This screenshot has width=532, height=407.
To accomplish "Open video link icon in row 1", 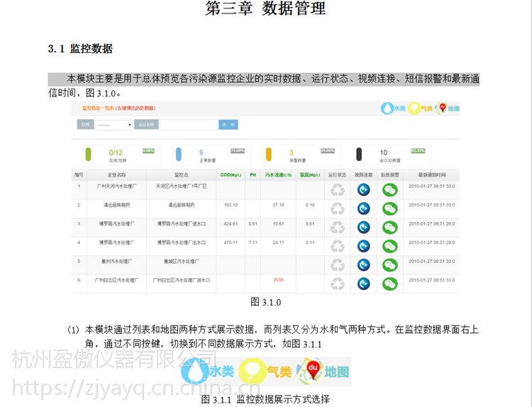I will [x=363, y=189].
